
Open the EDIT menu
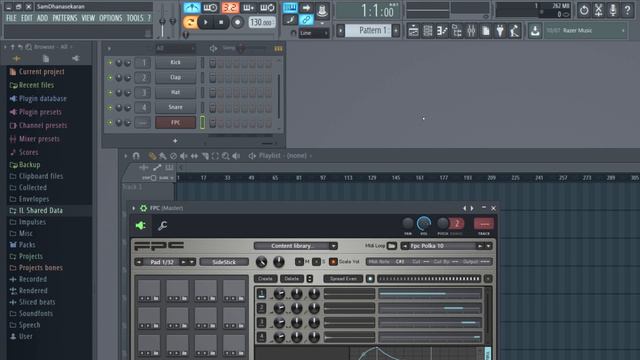pos(27,18)
